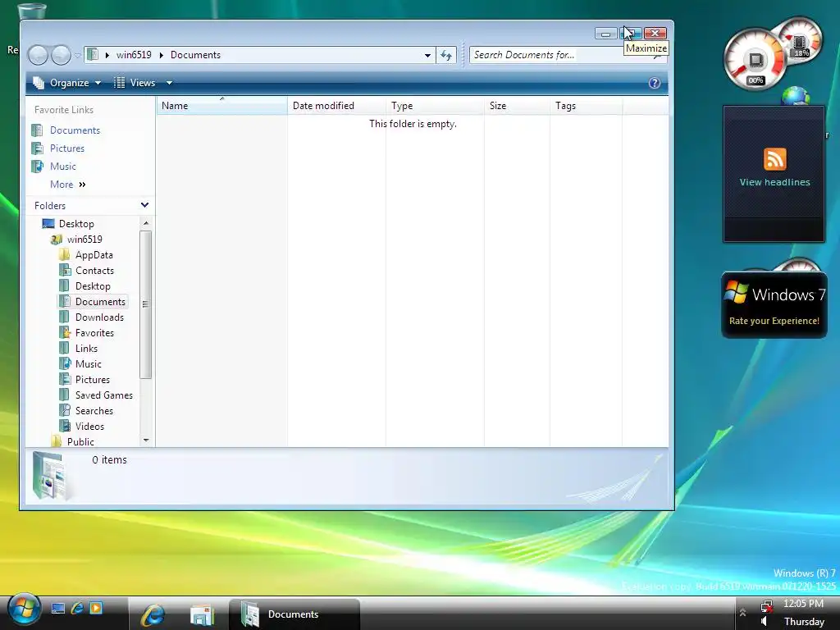Go forward using the Forward arrow button
Viewport: 840px width, 630px height.
pyautogui.click(x=61, y=55)
